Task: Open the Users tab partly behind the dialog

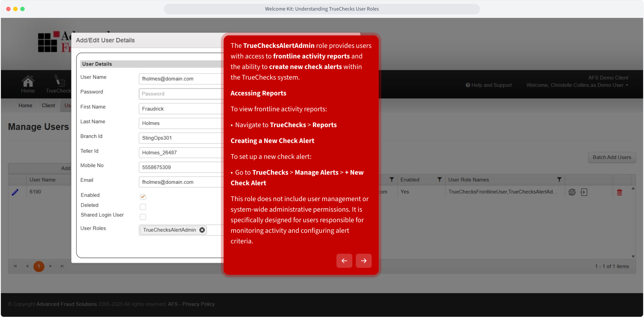Action: point(66,105)
